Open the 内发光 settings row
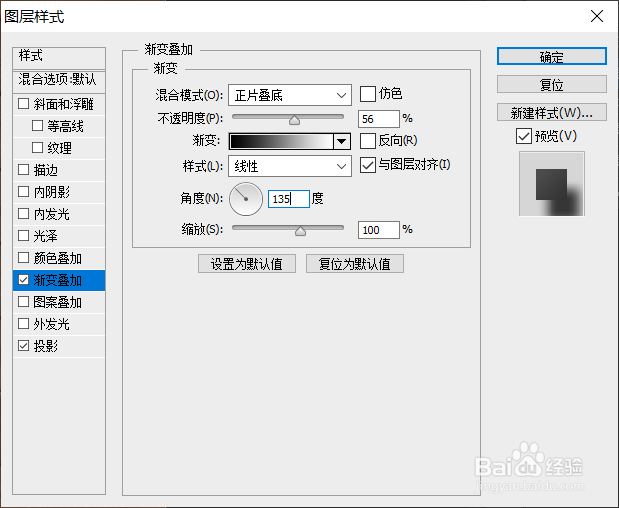 [x=59, y=214]
